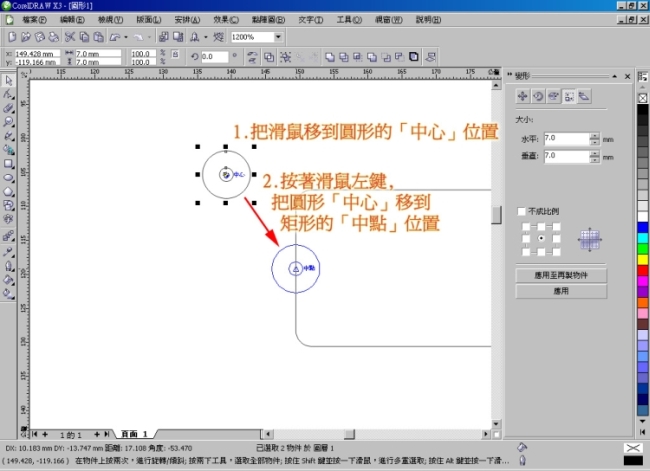
Task: Collapse the 變形 docker with the up arrow
Action: pos(614,76)
